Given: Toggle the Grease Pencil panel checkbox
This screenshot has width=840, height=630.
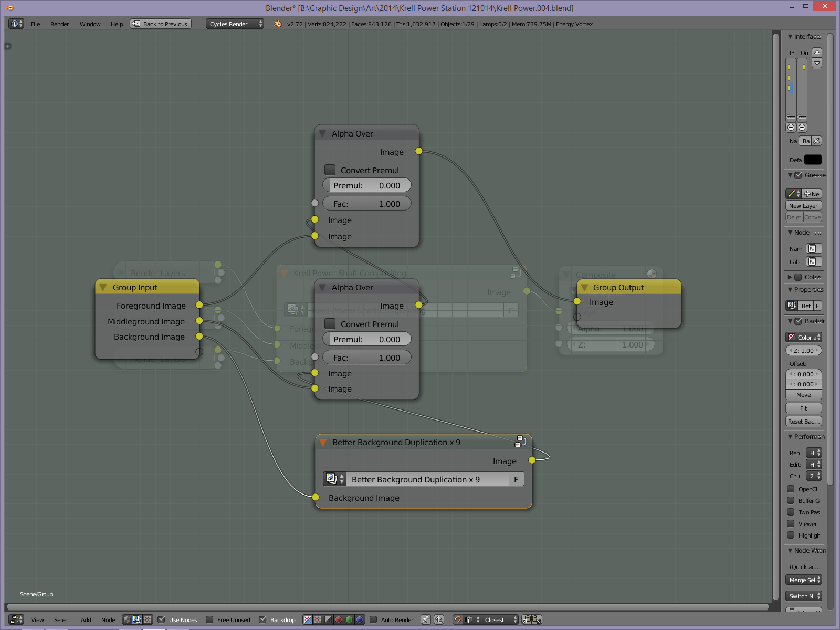Looking at the screenshot, I should pos(798,175).
